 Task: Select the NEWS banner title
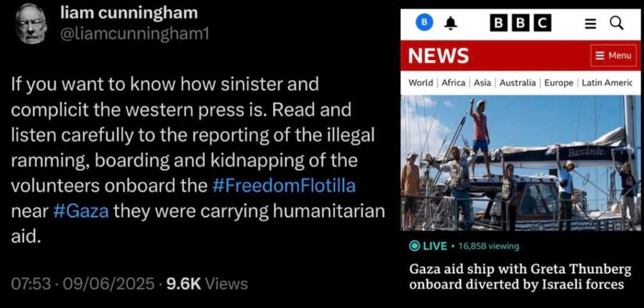tap(438, 55)
